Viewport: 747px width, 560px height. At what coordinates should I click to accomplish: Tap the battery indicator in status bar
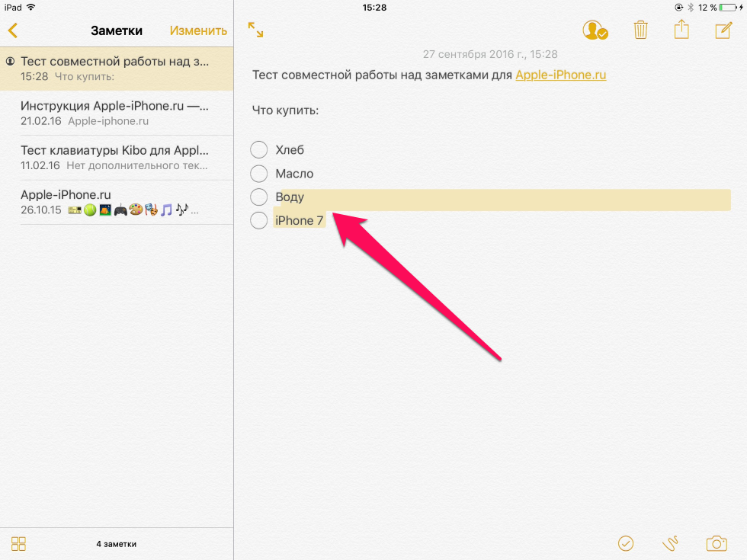[x=727, y=8]
